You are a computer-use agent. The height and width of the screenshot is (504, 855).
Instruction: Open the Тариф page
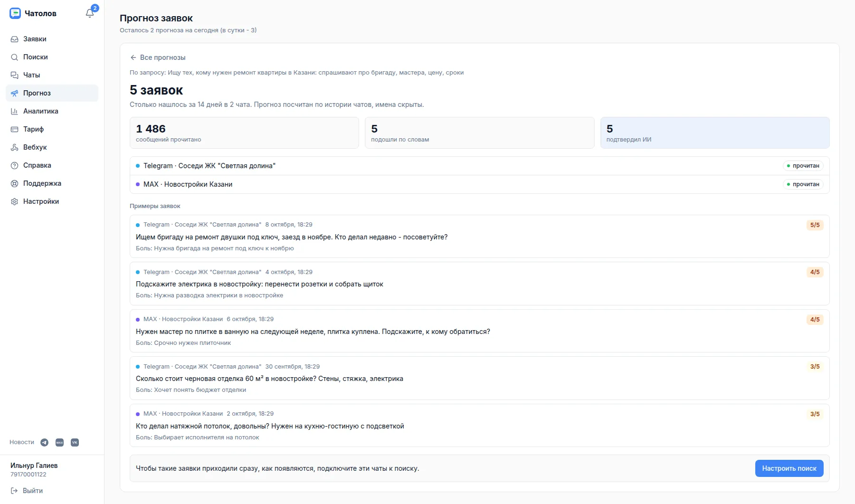pyautogui.click(x=52, y=129)
